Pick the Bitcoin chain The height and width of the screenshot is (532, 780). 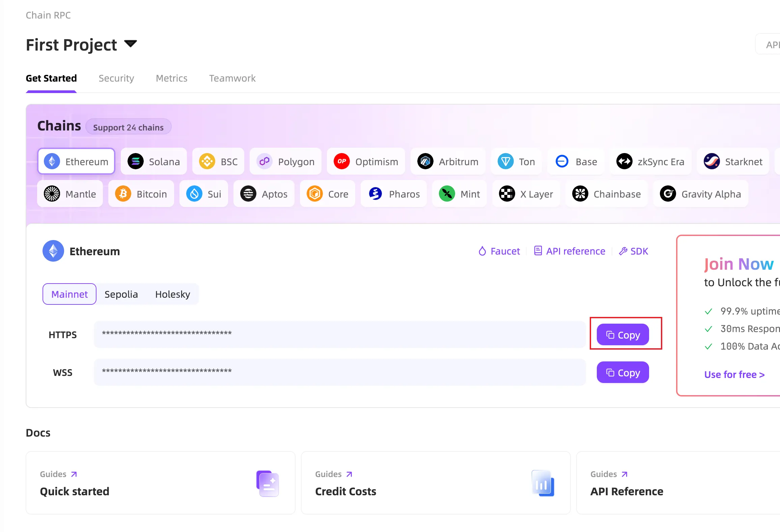pos(141,194)
